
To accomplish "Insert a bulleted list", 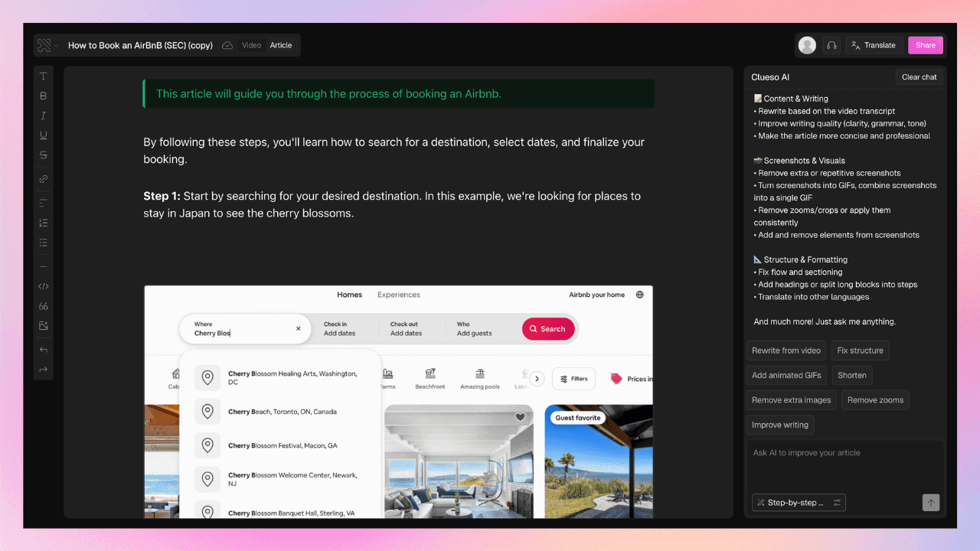I will click(44, 243).
